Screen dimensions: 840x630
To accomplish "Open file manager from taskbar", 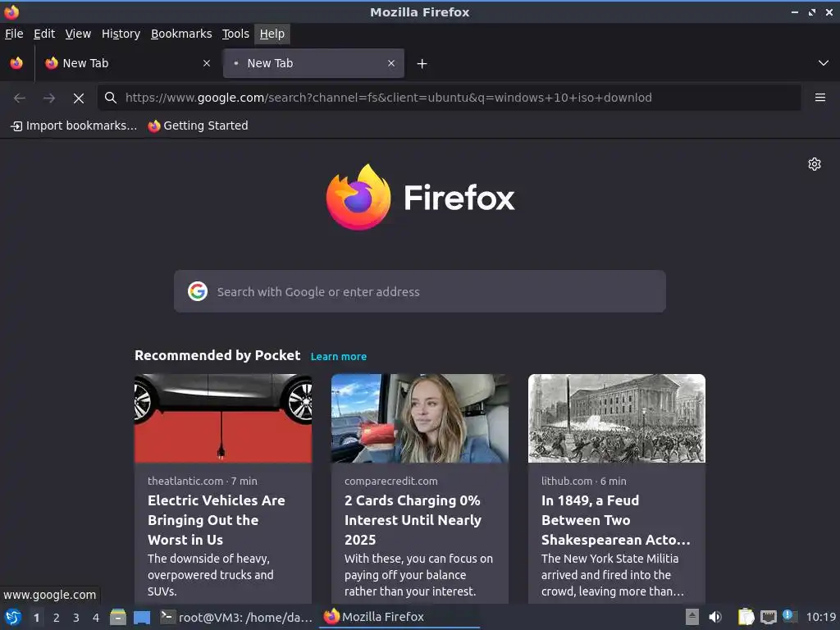I will click(118, 617).
